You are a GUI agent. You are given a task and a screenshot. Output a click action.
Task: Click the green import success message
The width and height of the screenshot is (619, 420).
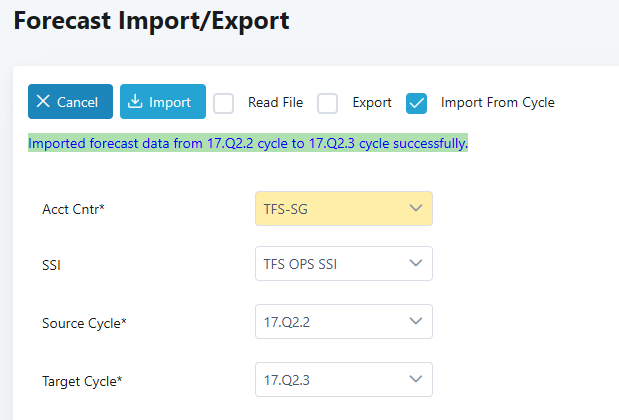point(248,143)
